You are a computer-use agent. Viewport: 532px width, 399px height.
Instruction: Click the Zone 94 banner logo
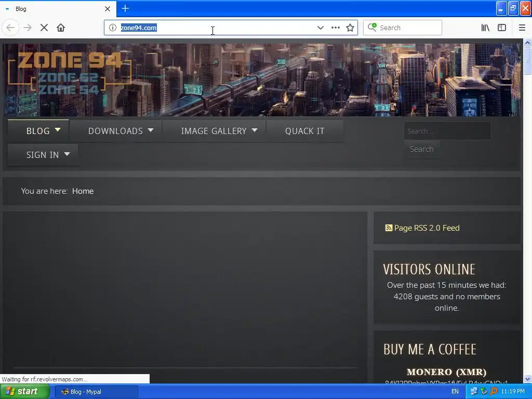tap(70, 73)
